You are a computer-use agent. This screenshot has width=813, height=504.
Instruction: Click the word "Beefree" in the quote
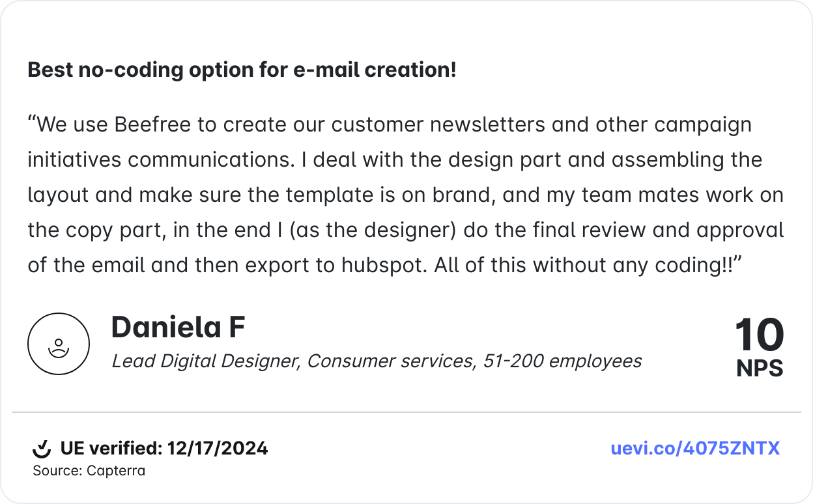(x=152, y=124)
